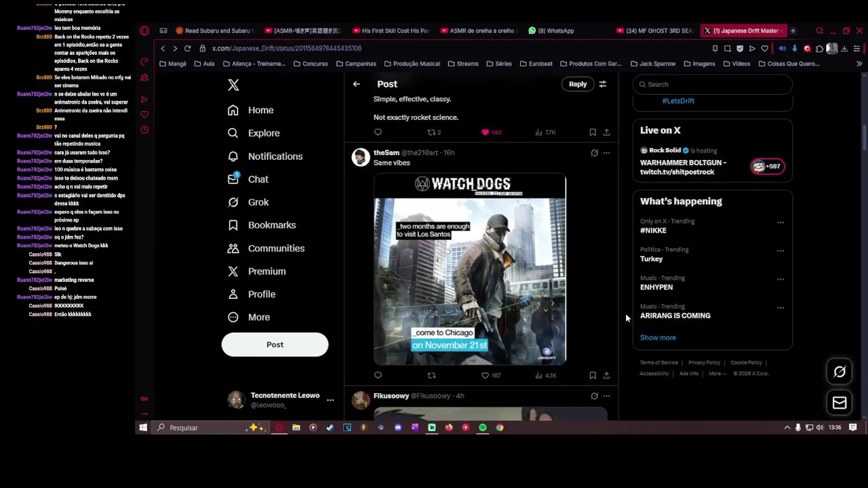Open reply sorting options icon
Screen dimensions: 868x488
pyautogui.click(x=603, y=84)
